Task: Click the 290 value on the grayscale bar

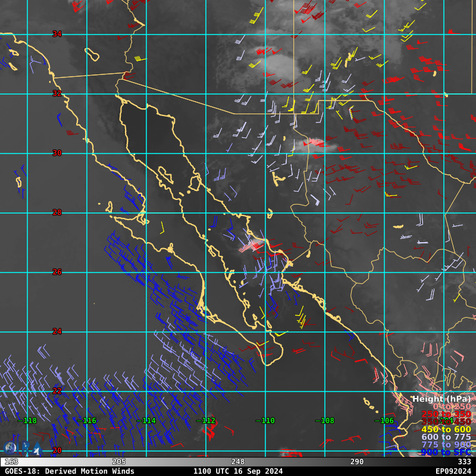Action: tap(357, 462)
